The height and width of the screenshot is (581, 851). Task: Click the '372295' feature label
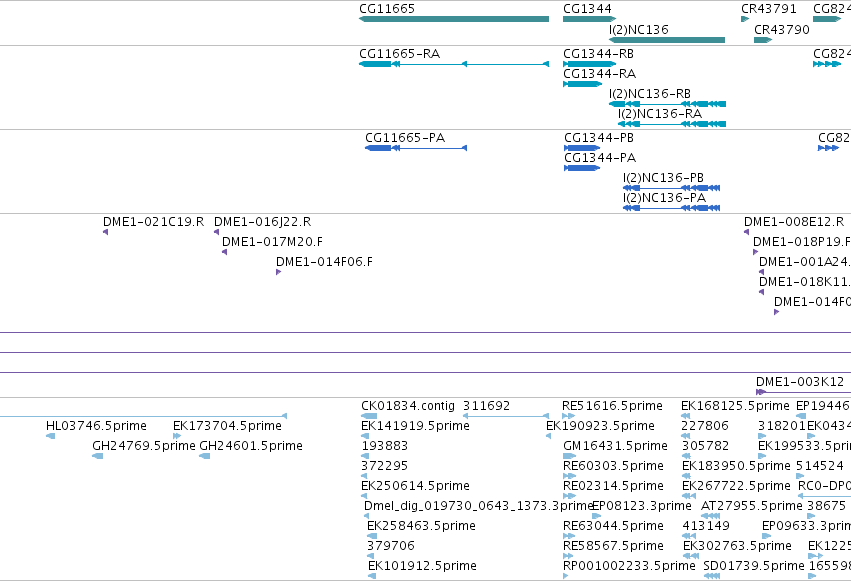(384, 466)
